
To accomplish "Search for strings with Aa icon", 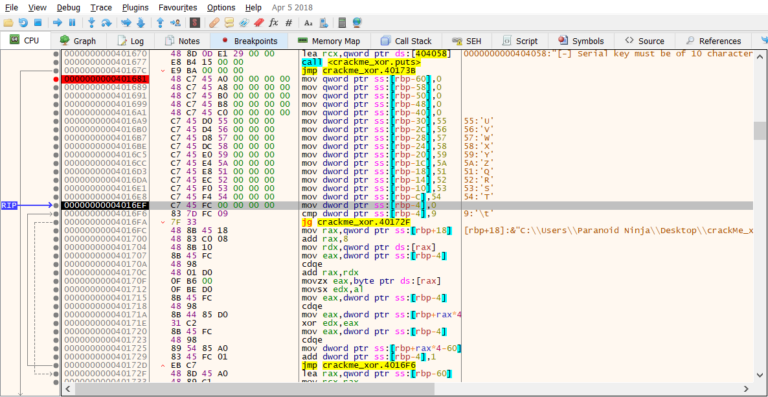I will [x=308, y=23].
